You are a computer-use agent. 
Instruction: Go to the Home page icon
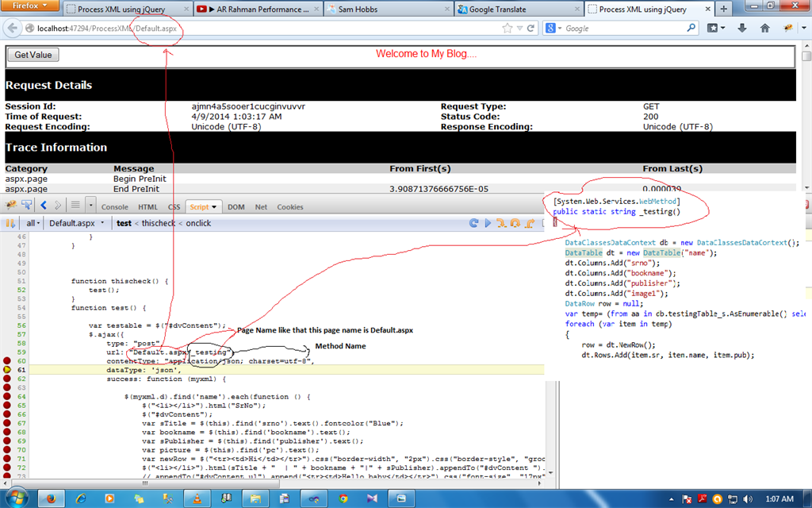764,28
